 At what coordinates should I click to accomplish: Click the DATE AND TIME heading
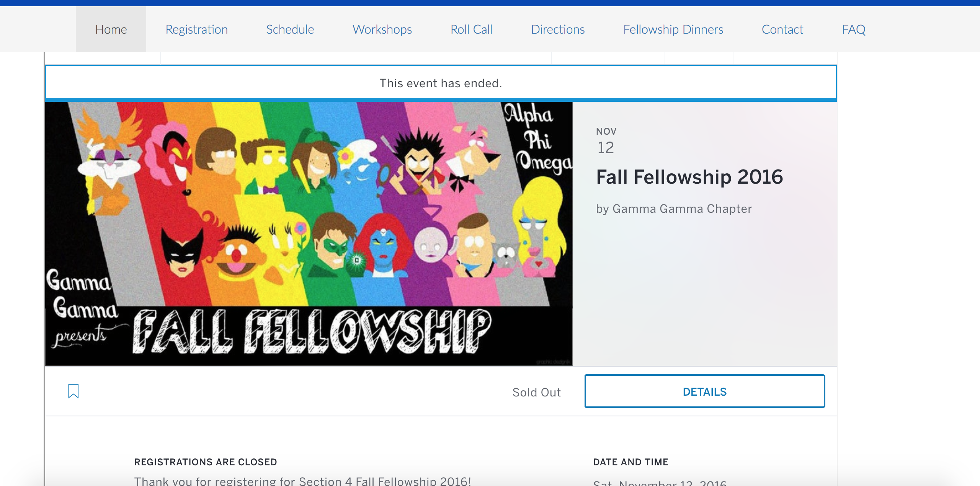pyautogui.click(x=630, y=462)
